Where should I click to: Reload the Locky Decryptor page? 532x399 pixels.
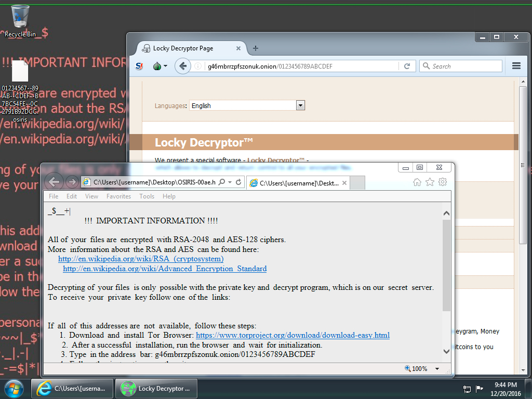[407, 66]
